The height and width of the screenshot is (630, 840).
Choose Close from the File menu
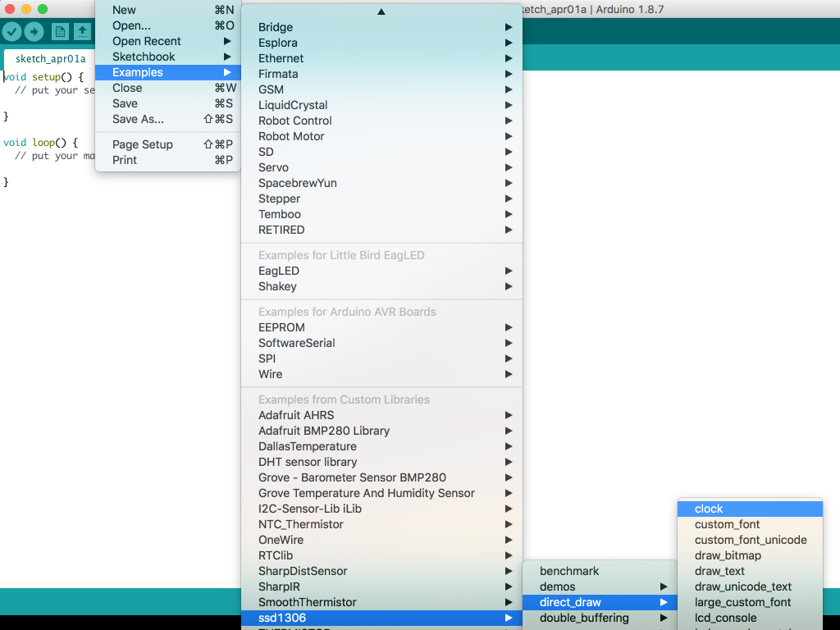(x=168, y=88)
